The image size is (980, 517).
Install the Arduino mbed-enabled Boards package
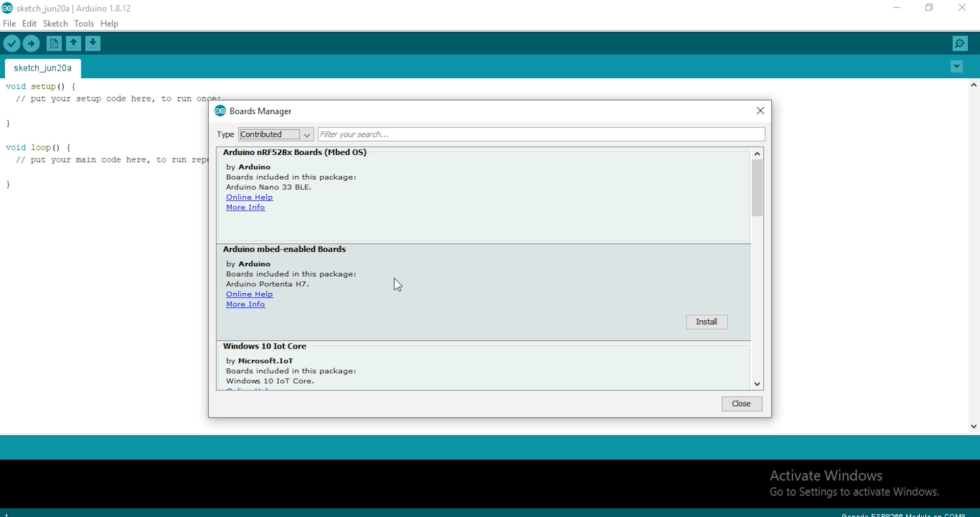(x=706, y=322)
